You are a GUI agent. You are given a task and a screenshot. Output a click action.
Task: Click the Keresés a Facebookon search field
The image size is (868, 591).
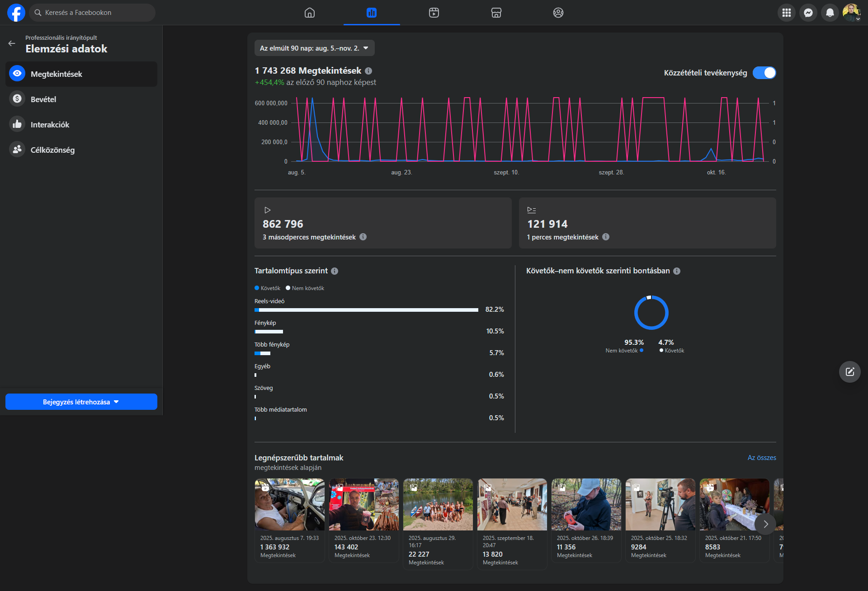click(93, 13)
